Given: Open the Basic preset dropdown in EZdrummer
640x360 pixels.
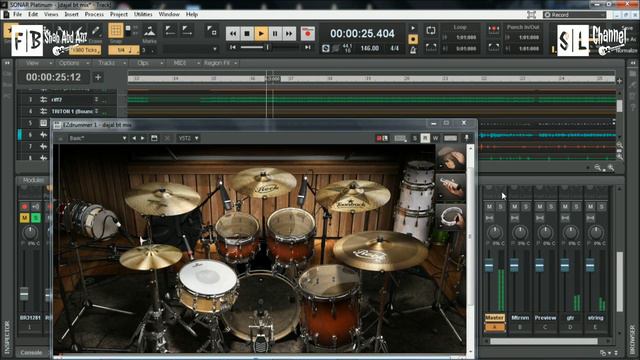Looking at the screenshot, I should [x=97, y=138].
